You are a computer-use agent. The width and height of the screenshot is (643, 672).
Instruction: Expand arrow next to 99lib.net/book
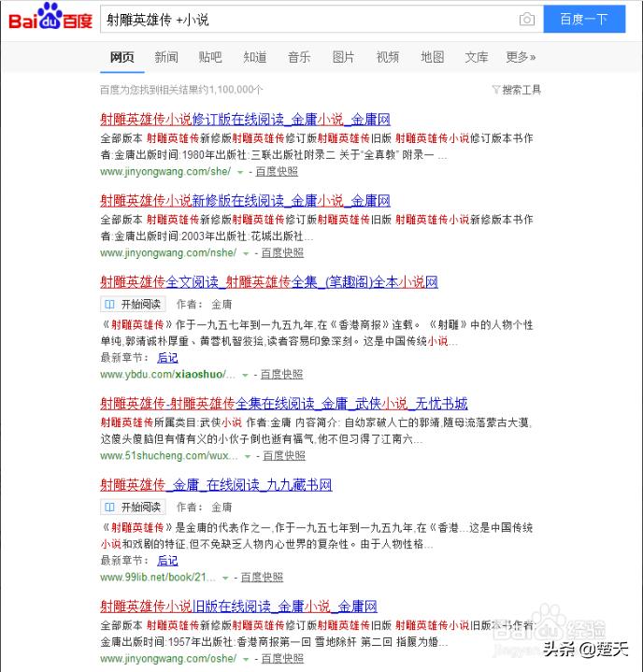pyautogui.click(x=225, y=579)
